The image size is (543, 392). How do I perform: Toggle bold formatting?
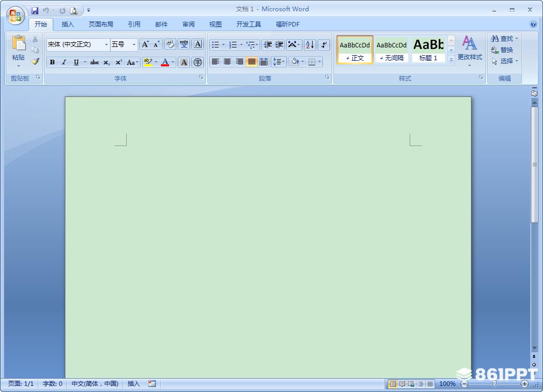(52, 62)
